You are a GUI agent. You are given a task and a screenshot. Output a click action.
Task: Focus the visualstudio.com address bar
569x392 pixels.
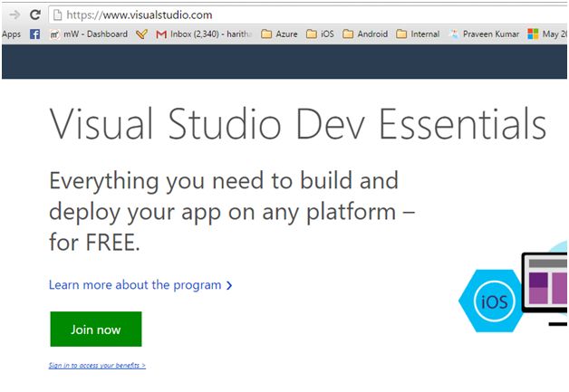(308, 14)
